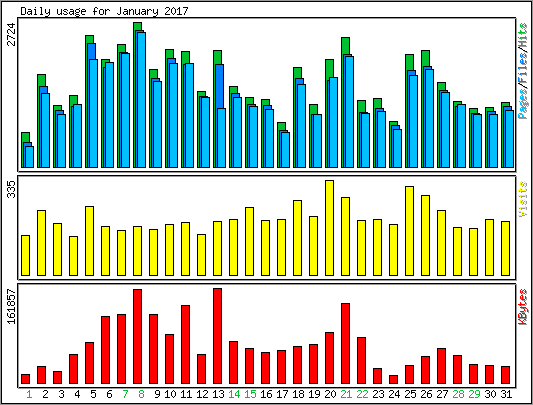Click the day label "17"
The width and height of the screenshot is (533, 405).
click(282, 394)
